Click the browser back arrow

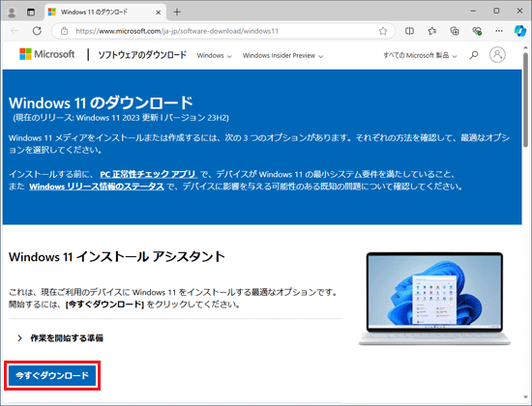pos(15,31)
